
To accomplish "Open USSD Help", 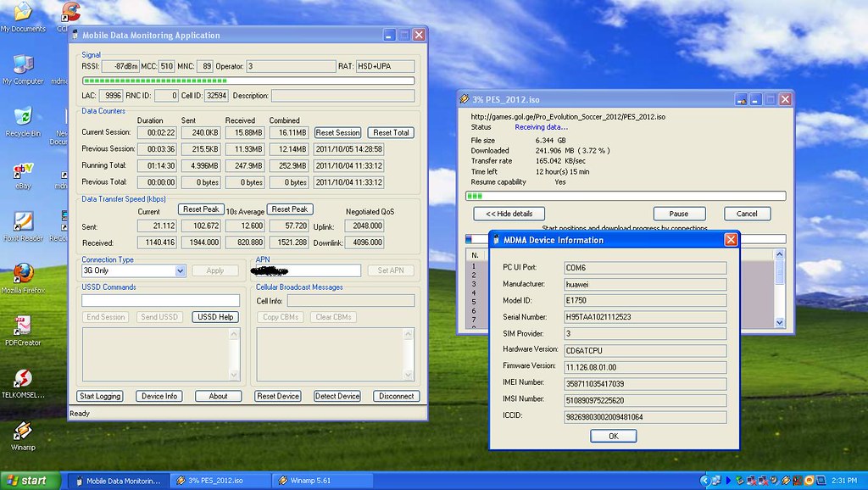I will (x=215, y=317).
